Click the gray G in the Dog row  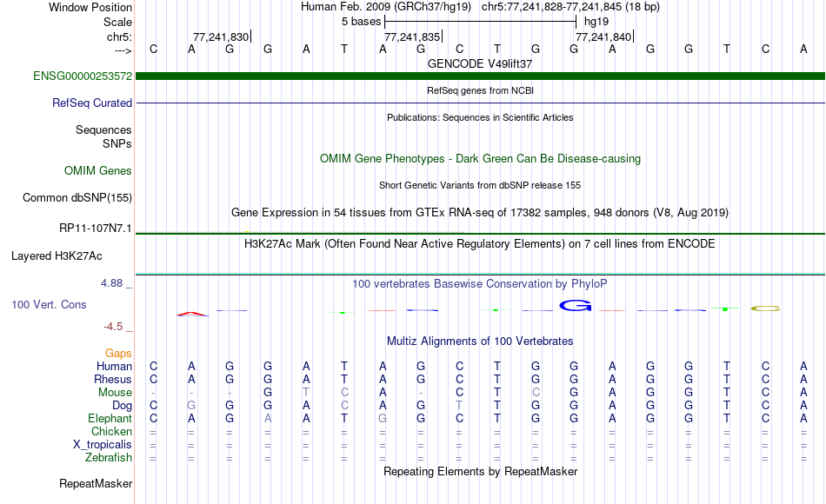192,406
